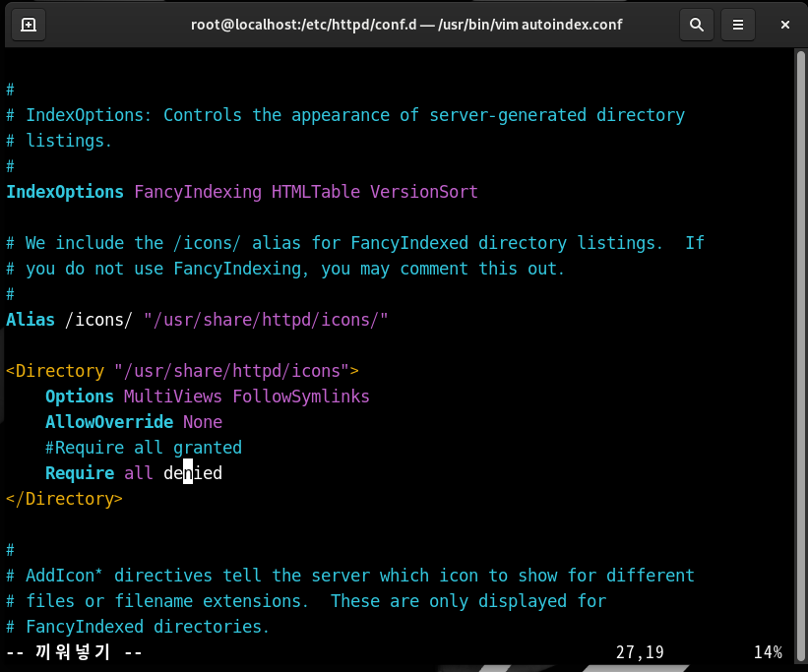
Task: Click the uncommented Require keyword
Action: (80, 473)
